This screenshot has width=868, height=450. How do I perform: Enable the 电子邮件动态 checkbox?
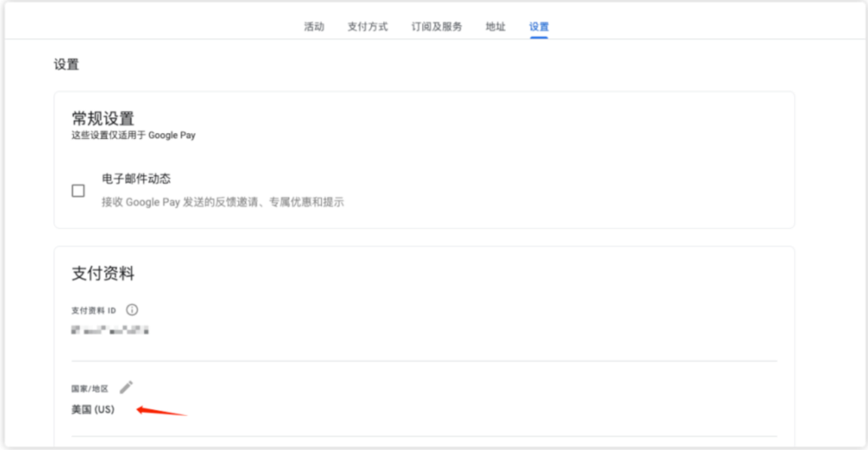[78, 191]
